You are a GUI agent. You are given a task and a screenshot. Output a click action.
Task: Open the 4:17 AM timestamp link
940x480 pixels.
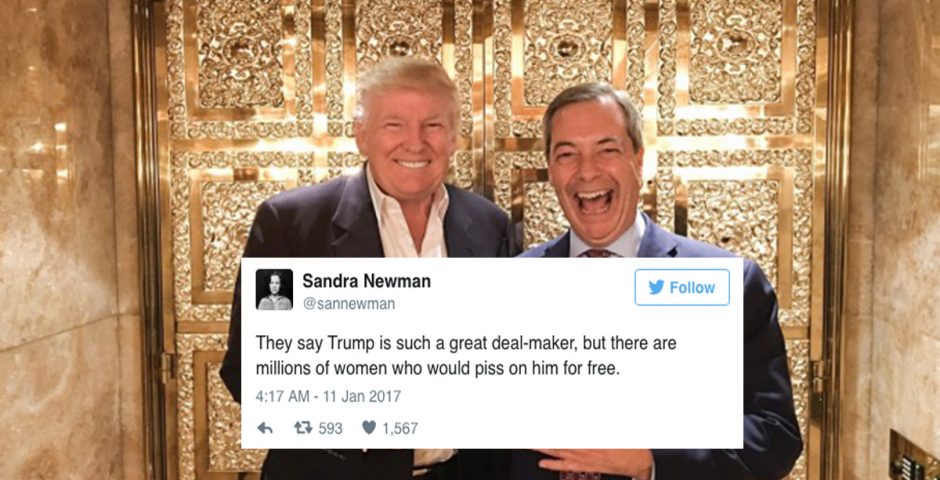(282, 396)
